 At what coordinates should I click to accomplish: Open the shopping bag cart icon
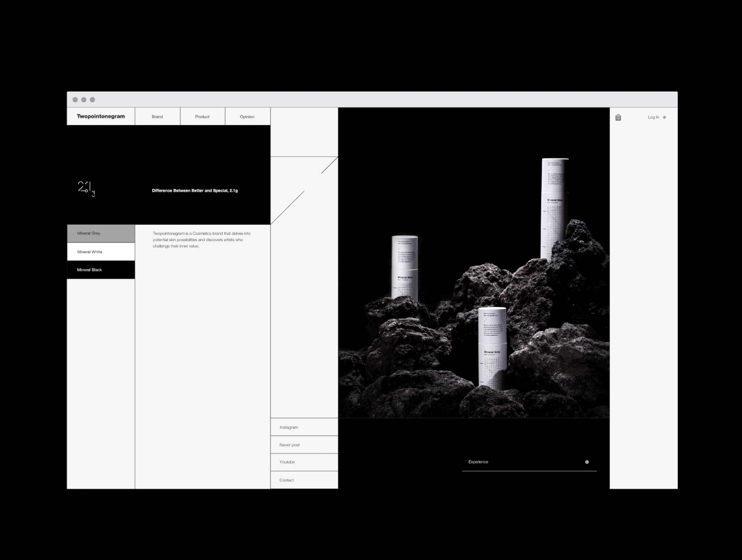[x=618, y=117]
